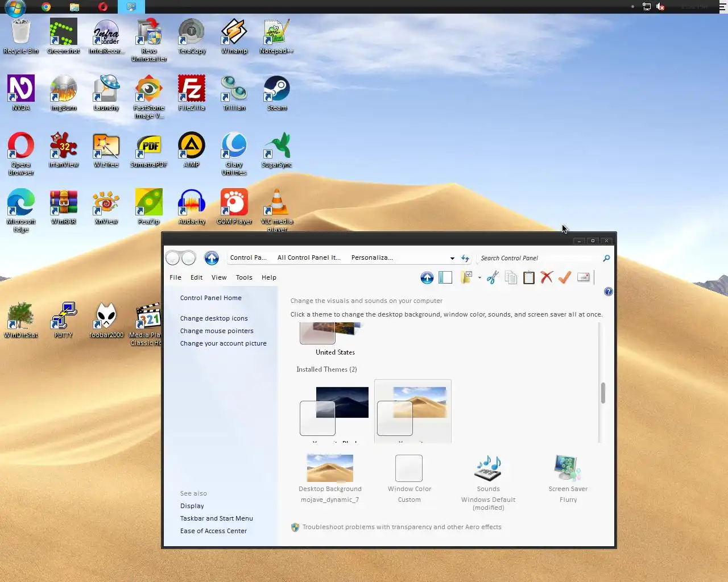728x582 pixels.
Task: Open Change your account picture link
Action: tap(223, 343)
